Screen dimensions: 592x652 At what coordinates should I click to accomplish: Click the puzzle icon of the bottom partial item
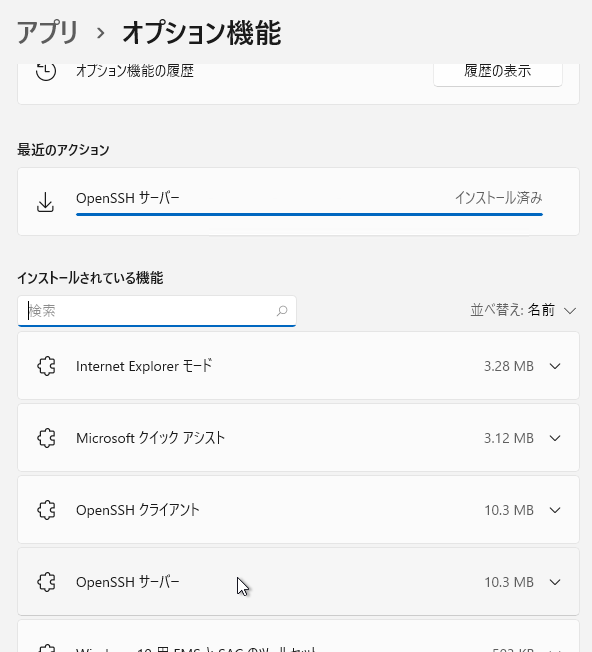[46, 648]
